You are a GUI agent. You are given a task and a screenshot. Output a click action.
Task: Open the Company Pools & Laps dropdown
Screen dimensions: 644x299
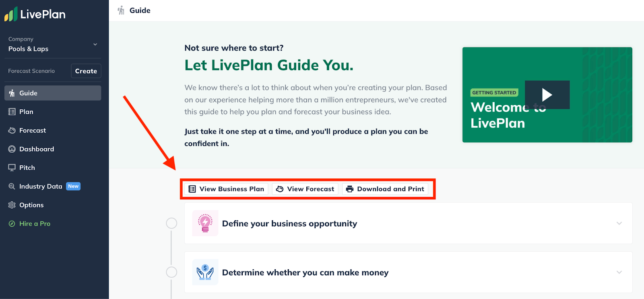tap(53, 44)
